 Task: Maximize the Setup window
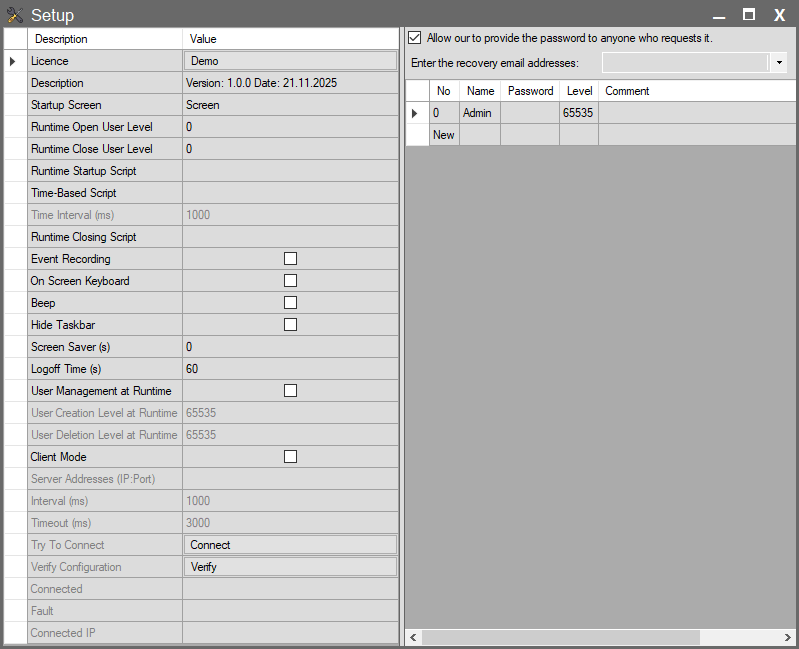[749, 14]
